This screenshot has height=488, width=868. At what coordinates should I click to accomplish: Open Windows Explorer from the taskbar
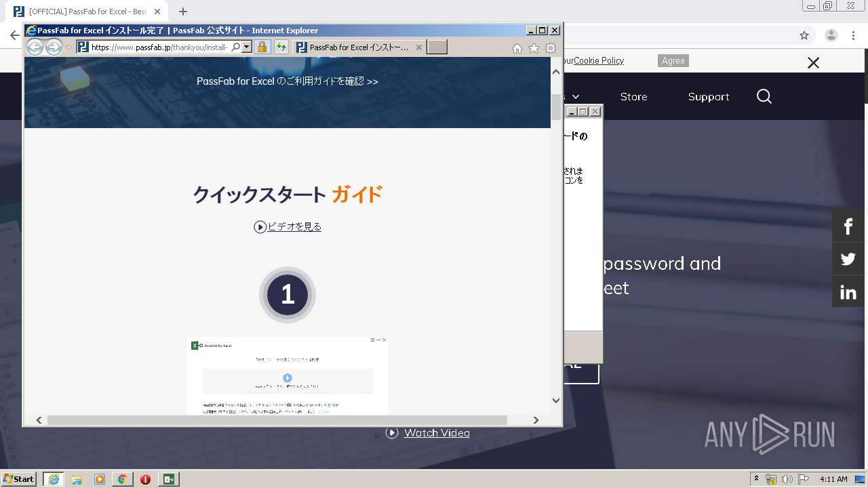click(x=77, y=479)
